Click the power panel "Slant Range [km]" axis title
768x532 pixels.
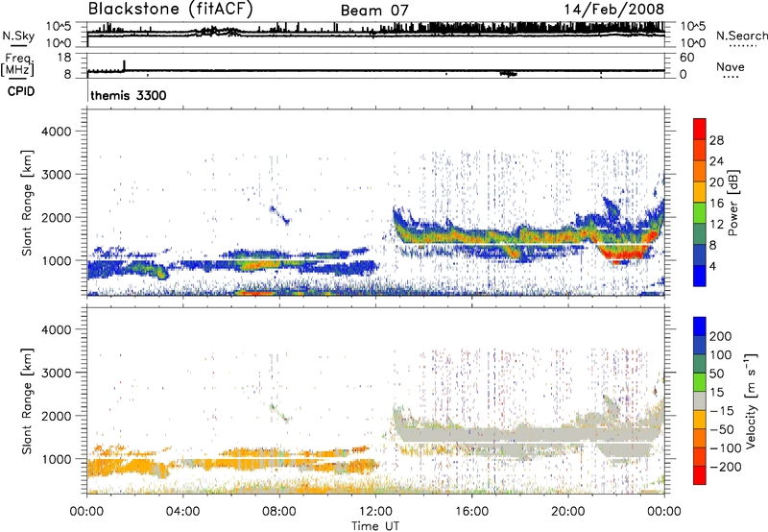(28, 203)
